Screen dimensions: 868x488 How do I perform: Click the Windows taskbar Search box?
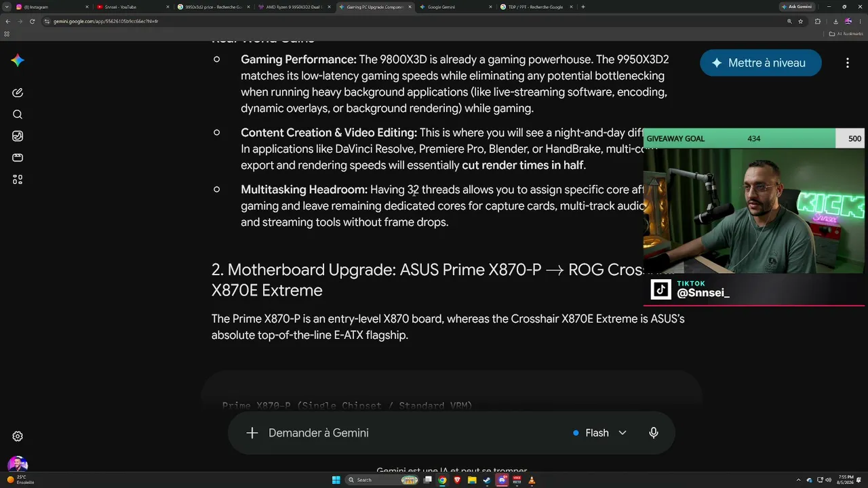click(382, 481)
